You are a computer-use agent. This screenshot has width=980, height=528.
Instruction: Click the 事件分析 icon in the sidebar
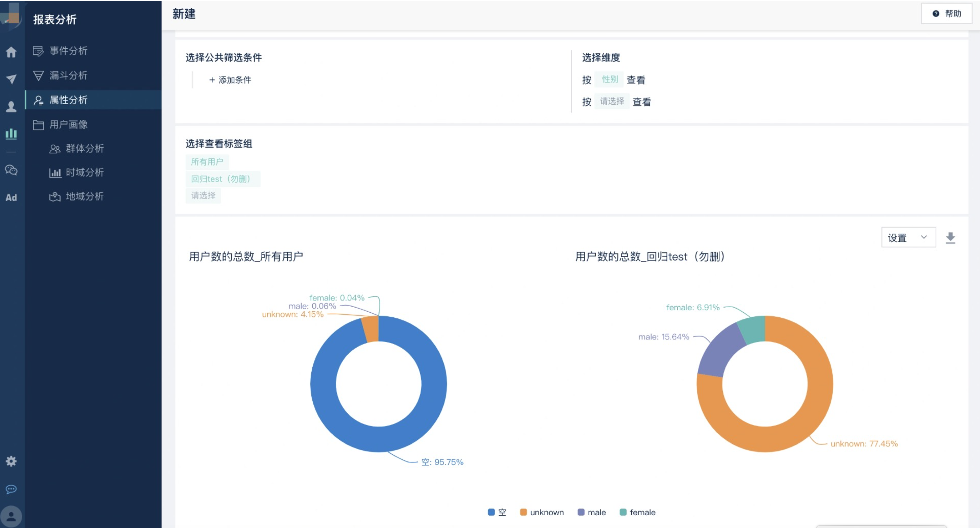click(x=38, y=51)
